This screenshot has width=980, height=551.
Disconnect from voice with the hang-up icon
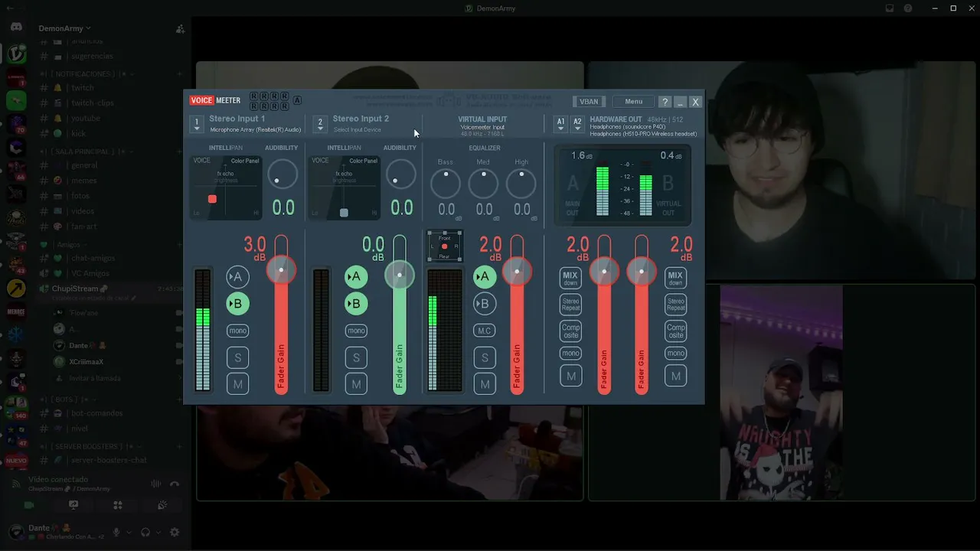point(175,484)
